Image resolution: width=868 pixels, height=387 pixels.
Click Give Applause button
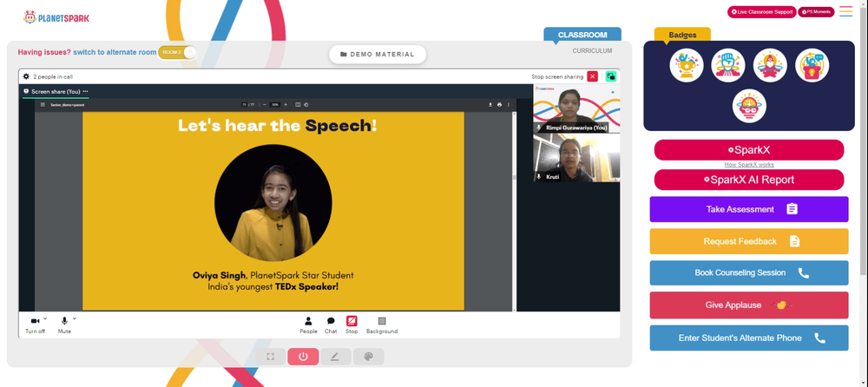(749, 305)
